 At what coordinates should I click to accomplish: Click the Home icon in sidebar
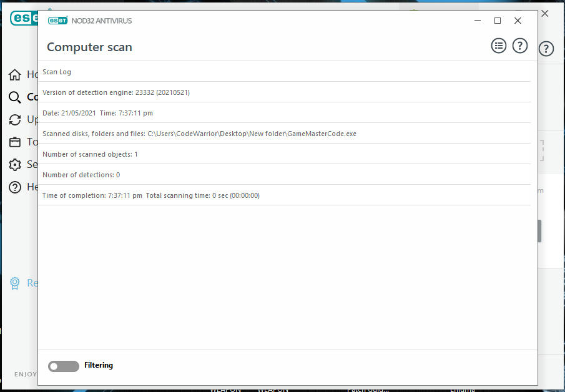[x=15, y=75]
